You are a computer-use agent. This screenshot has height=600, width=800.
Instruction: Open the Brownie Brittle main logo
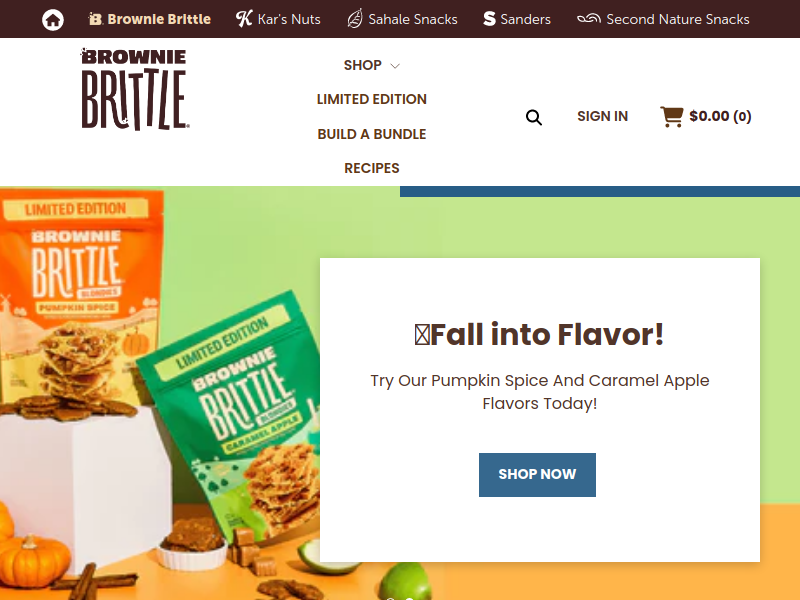(135, 90)
